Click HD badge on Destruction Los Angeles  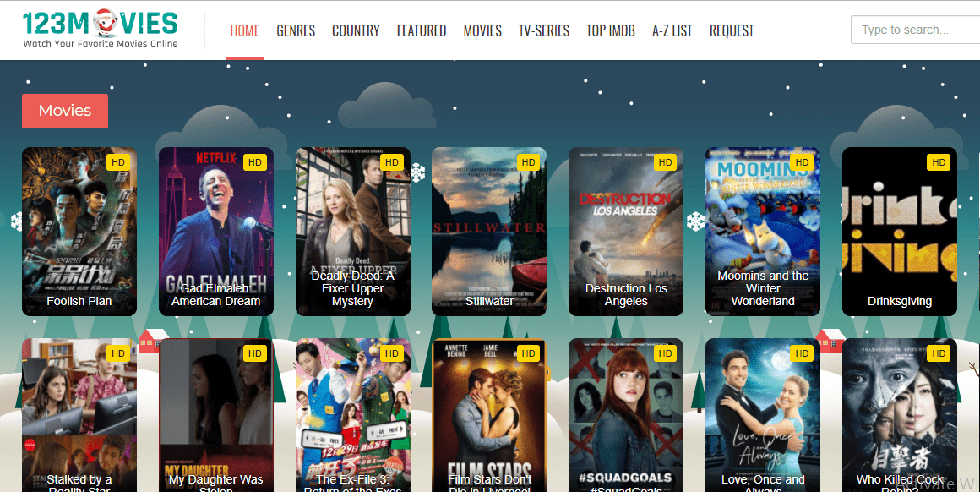(665, 162)
